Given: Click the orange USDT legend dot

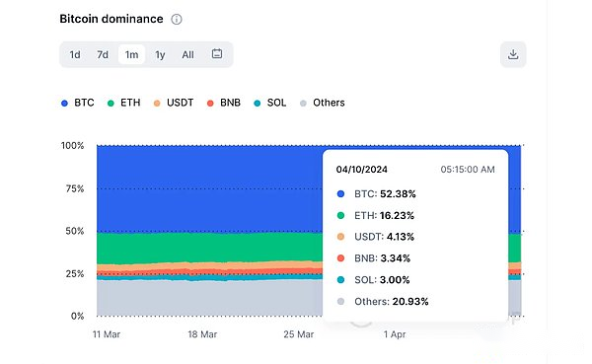Looking at the screenshot, I should 157,103.
